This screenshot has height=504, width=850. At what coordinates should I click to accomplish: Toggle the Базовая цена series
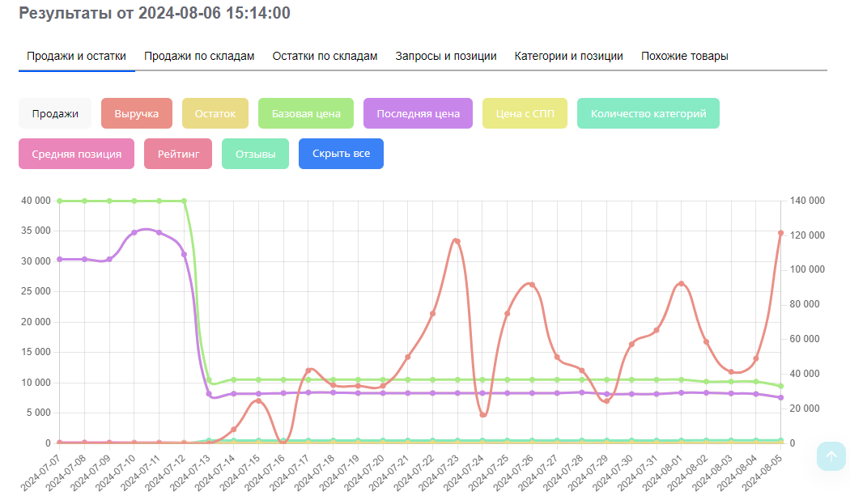pyautogui.click(x=306, y=113)
